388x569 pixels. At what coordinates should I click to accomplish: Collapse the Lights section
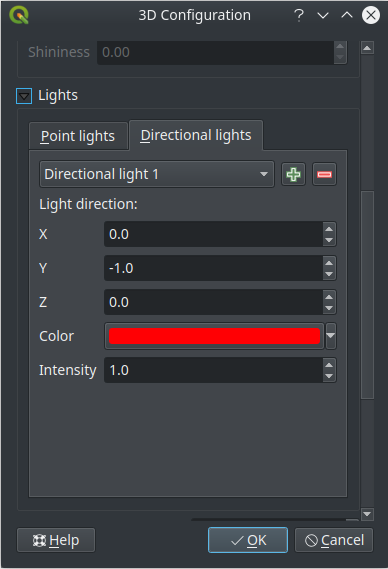point(24,96)
